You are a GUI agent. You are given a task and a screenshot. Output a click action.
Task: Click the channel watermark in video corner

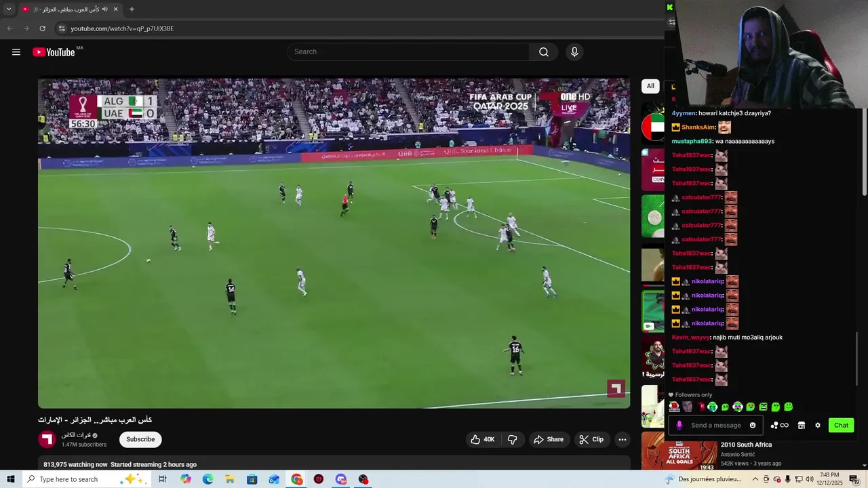(616, 388)
